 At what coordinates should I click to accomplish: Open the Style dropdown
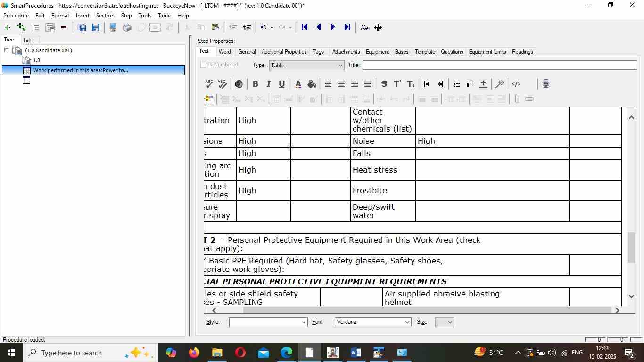pos(268,322)
